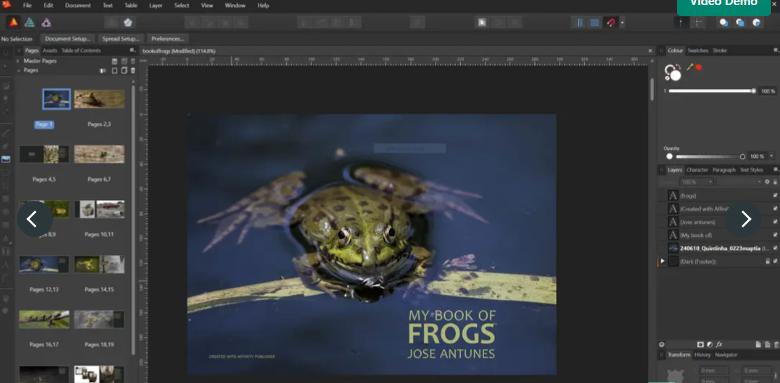Expand the Dark (Footer) layer group
This screenshot has width=780, height=383.
[662, 261]
